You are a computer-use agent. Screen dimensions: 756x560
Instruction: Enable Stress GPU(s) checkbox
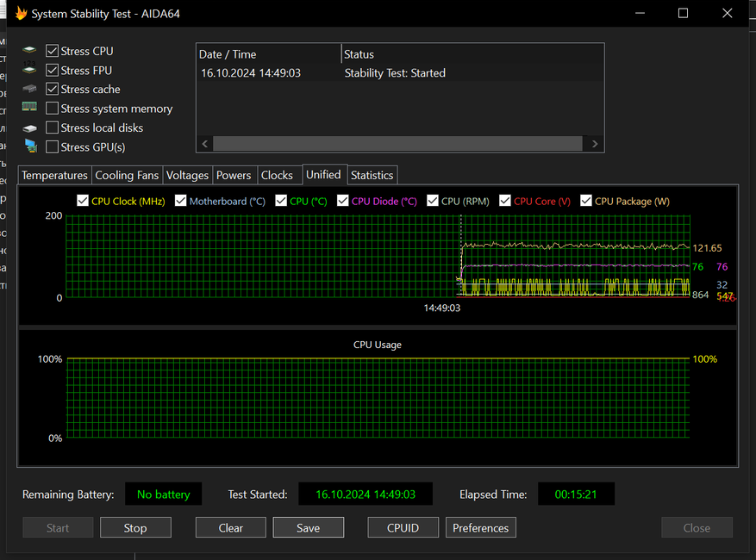click(x=53, y=147)
